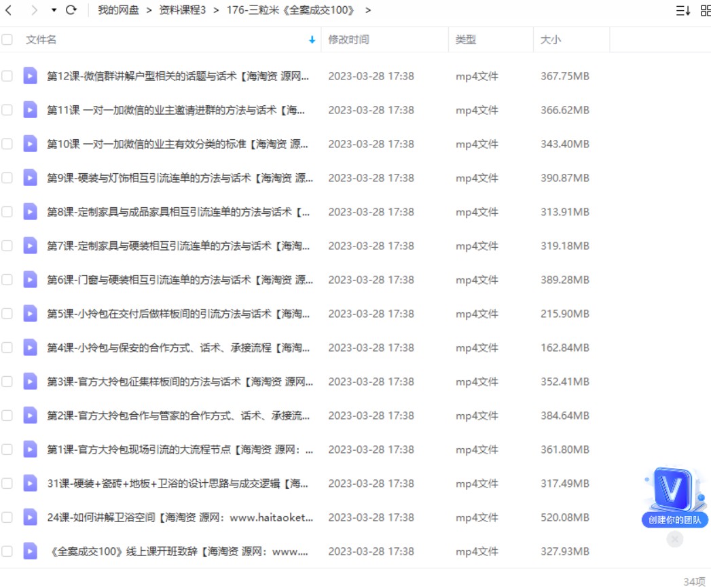This screenshot has width=711, height=588.
Task: Refresh the current folder
Action: (71, 10)
